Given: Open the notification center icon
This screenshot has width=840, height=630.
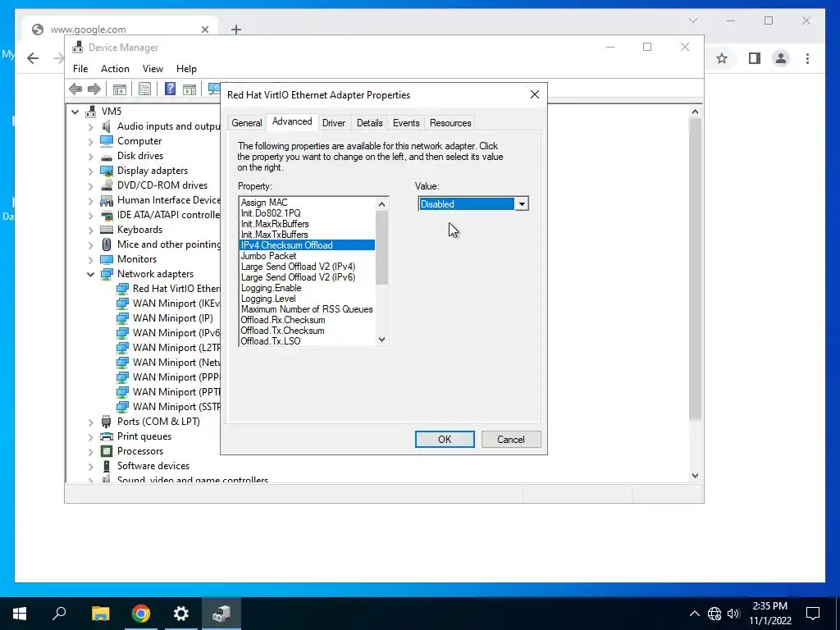Looking at the screenshot, I should click(x=813, y=614).
